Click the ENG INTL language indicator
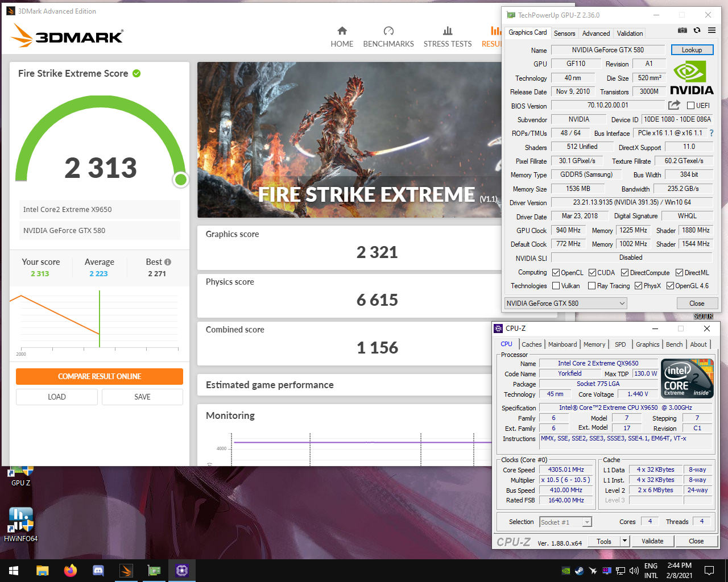Screen dimensions: 728x582 [651, 571]
